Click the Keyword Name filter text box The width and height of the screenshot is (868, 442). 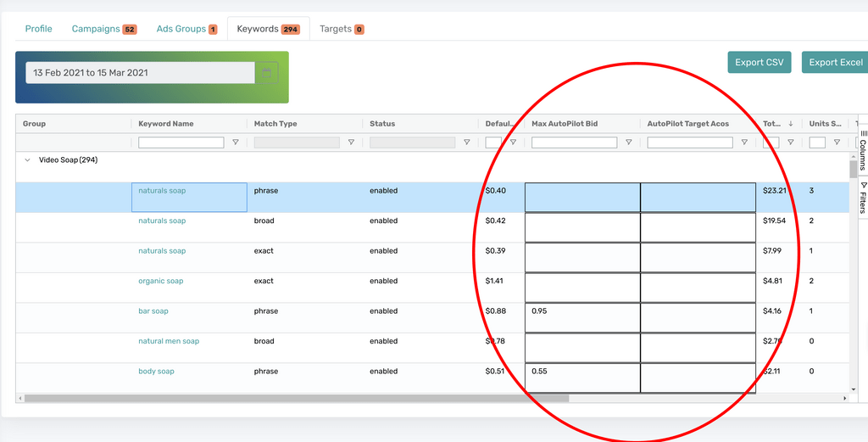181,143
